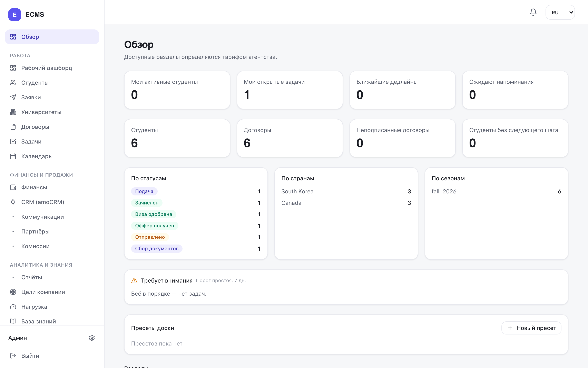
Task: Click the Студенты count card
Action: coord(177,138)
